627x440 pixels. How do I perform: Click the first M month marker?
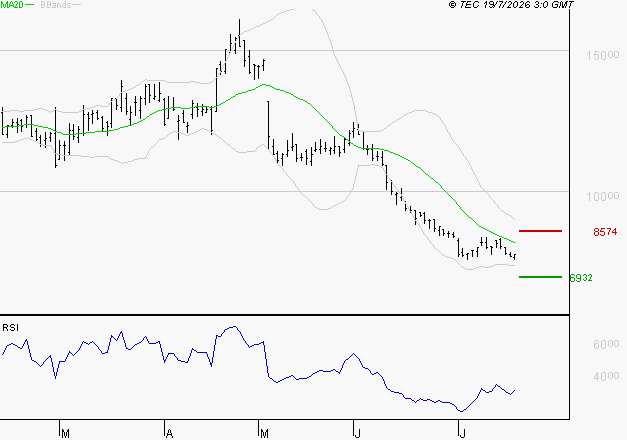click(x=66, y=434)
